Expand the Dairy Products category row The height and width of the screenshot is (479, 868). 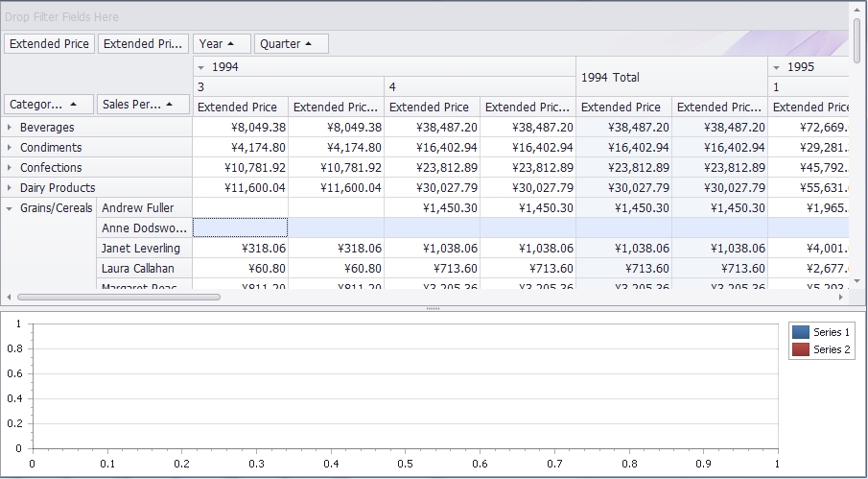coord(9,188)
